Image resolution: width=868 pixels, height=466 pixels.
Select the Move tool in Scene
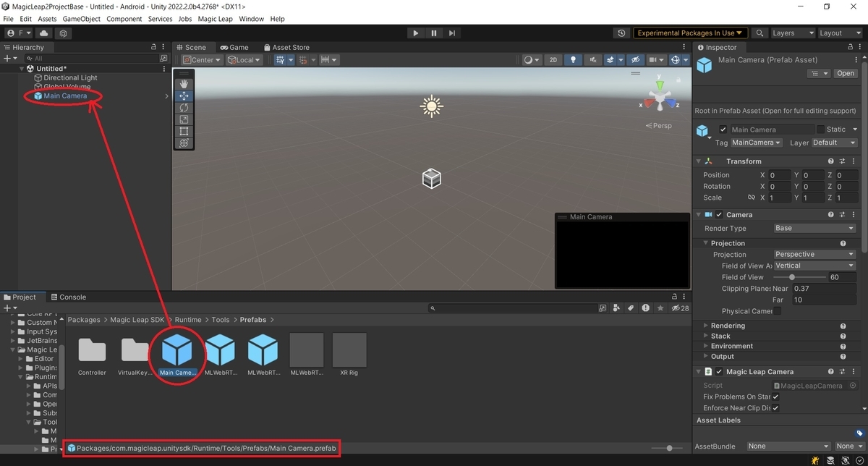tap(184, 96)
